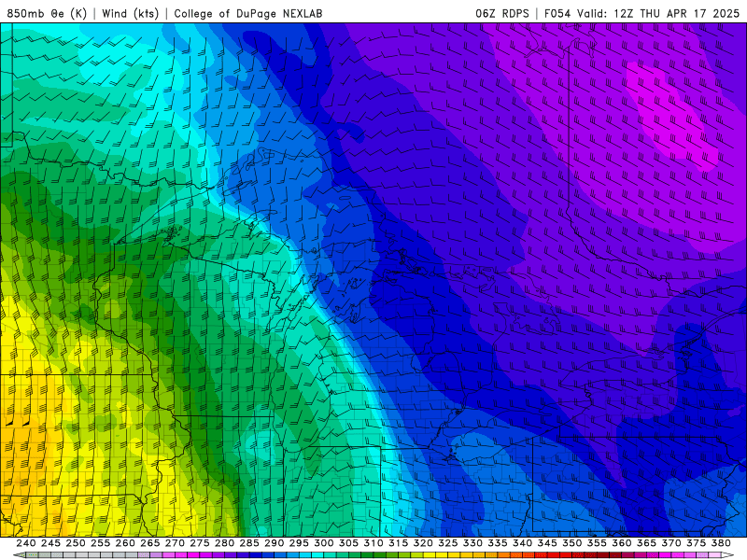747x560 pixels.
Task: Click the '06Z RDPS' model run label
Action: [502, 13]
